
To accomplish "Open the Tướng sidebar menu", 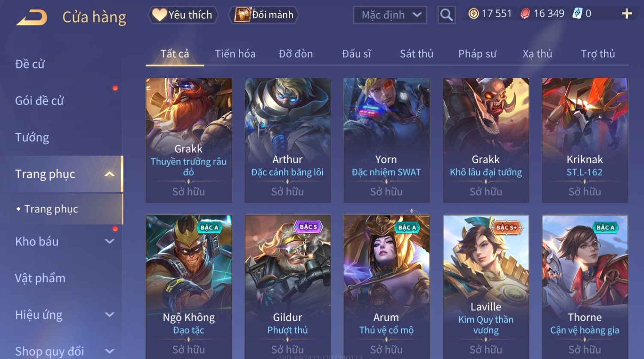I will click(32, 138).
